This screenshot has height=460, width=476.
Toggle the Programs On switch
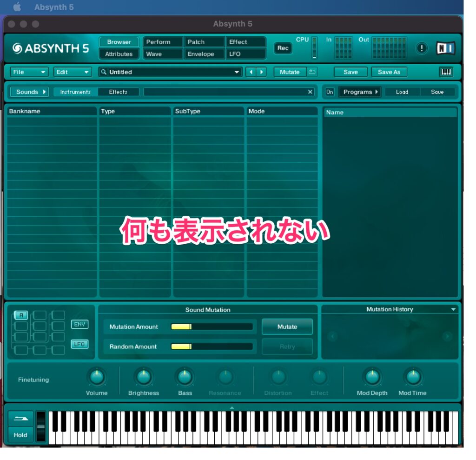330,92
